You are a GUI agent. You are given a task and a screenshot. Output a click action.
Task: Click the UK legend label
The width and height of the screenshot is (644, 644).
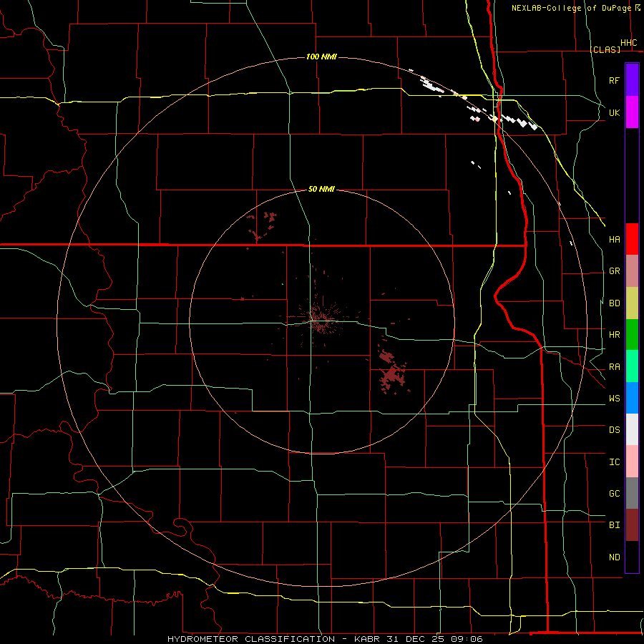614,112
